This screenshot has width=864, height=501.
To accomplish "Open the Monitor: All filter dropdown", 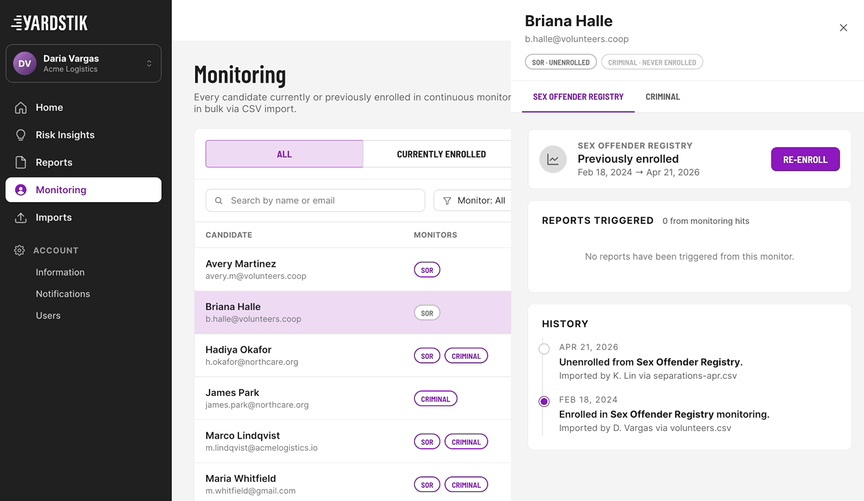I will (474, 201).
